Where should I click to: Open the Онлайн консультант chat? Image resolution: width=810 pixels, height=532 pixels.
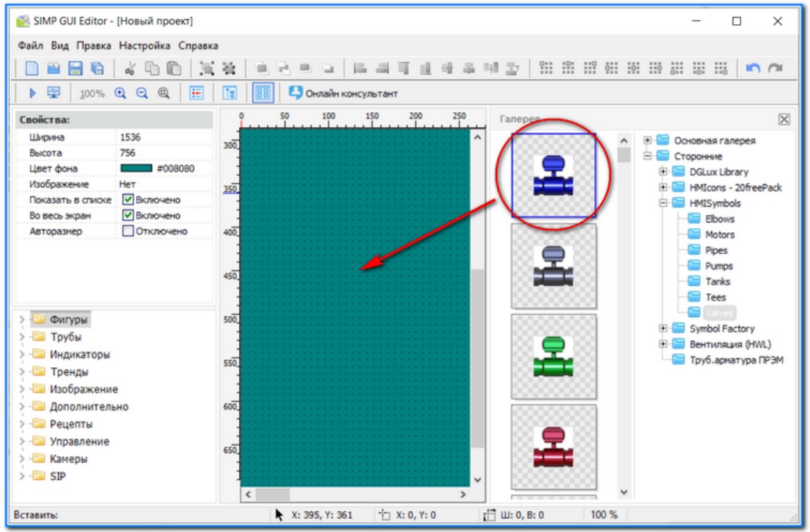(x=343, y=93)
